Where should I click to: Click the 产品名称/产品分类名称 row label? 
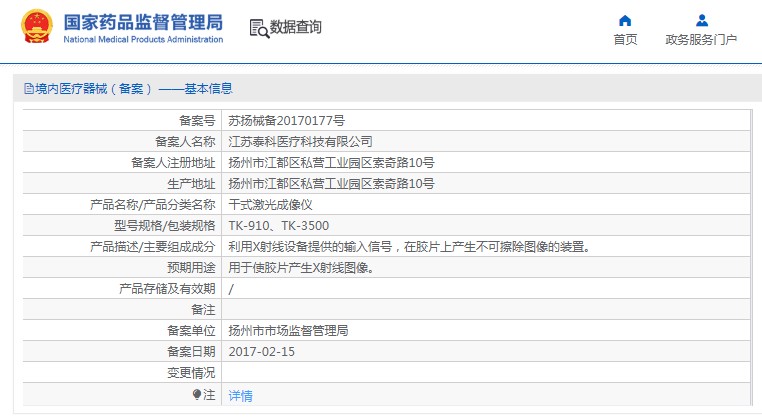click(153, 205)
